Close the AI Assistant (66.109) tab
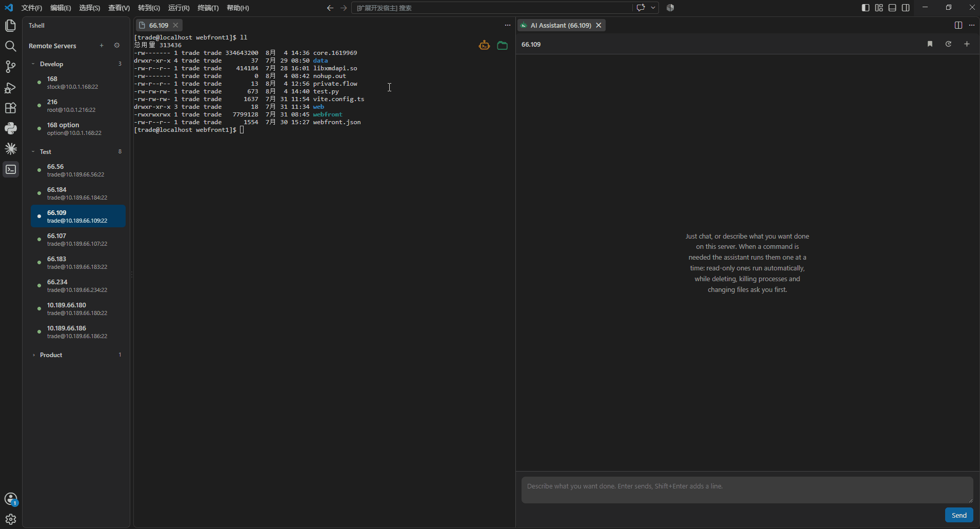 pos(598,25)
